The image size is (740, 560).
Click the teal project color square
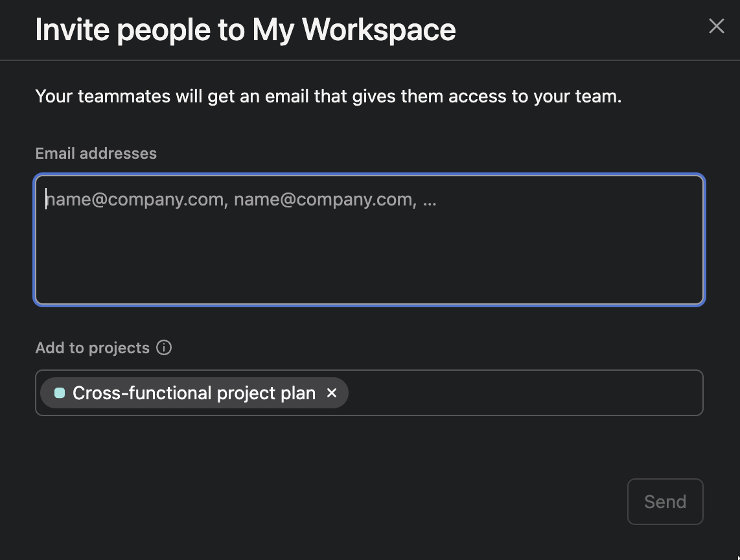pos(60,393)
